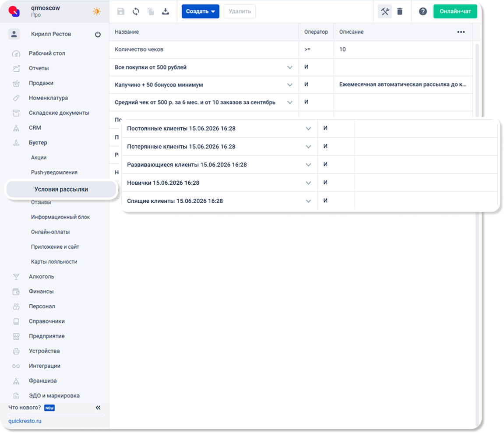Open Франшиза sidebar item
This screenshot has width=504, height=433.
(x=42, y=380)
